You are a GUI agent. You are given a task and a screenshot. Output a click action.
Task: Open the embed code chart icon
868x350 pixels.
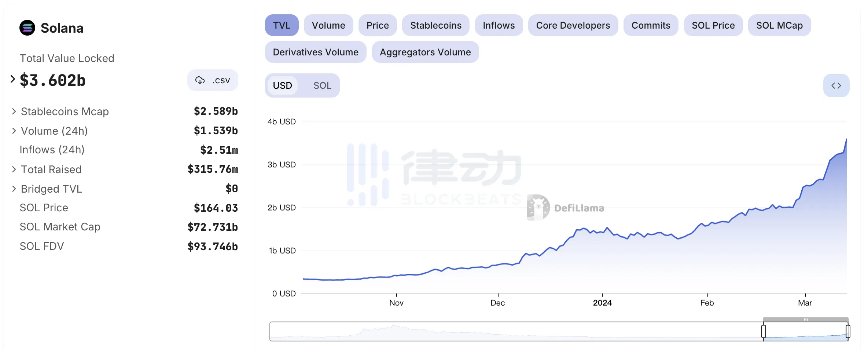(836, 85)
